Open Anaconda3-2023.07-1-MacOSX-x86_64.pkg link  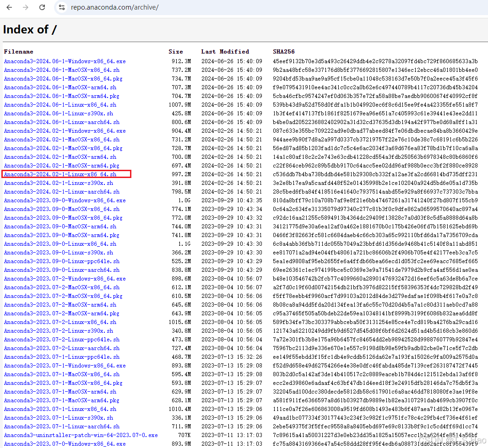[63, 383]
